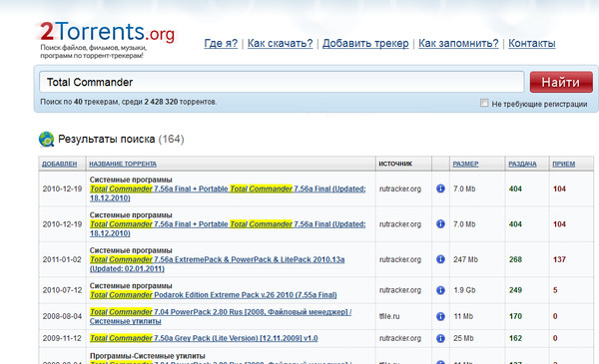This screenshot has width=599, height=364.
Task: Click the date 2008-08-04 cell
Action: (x=62, y=316)
